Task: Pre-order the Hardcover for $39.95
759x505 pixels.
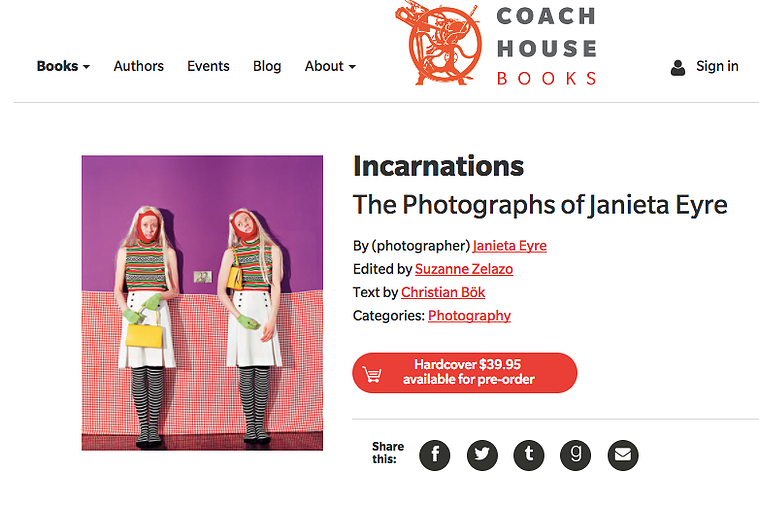Action: pyautogui.click(x=465, y=372)
